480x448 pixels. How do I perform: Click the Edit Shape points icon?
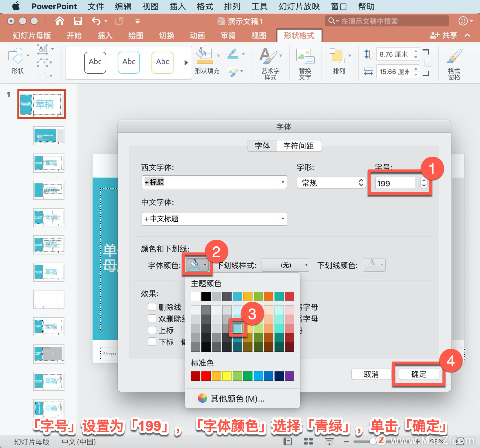(42, 62)
